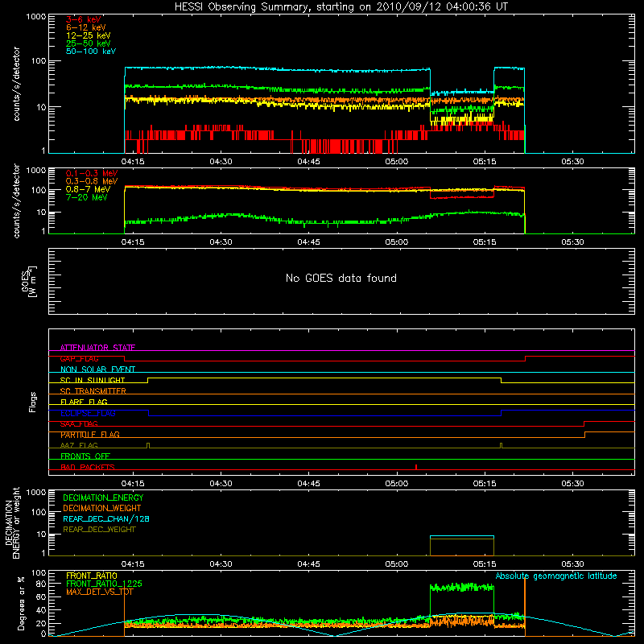644x644 pixels.
Task: Select the SAA_FLAG label
Action: (x=79, y=423)
